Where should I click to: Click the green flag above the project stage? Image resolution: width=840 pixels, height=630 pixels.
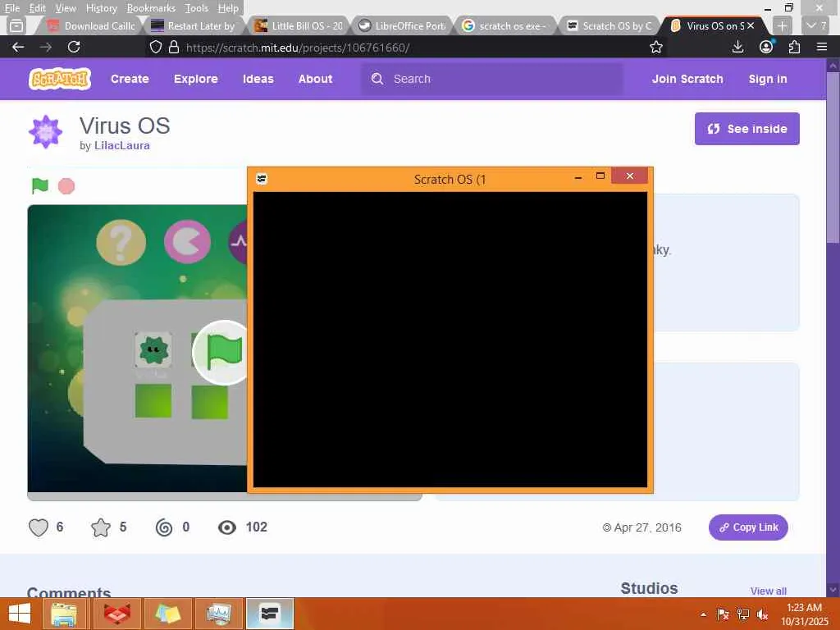(39, 186)
